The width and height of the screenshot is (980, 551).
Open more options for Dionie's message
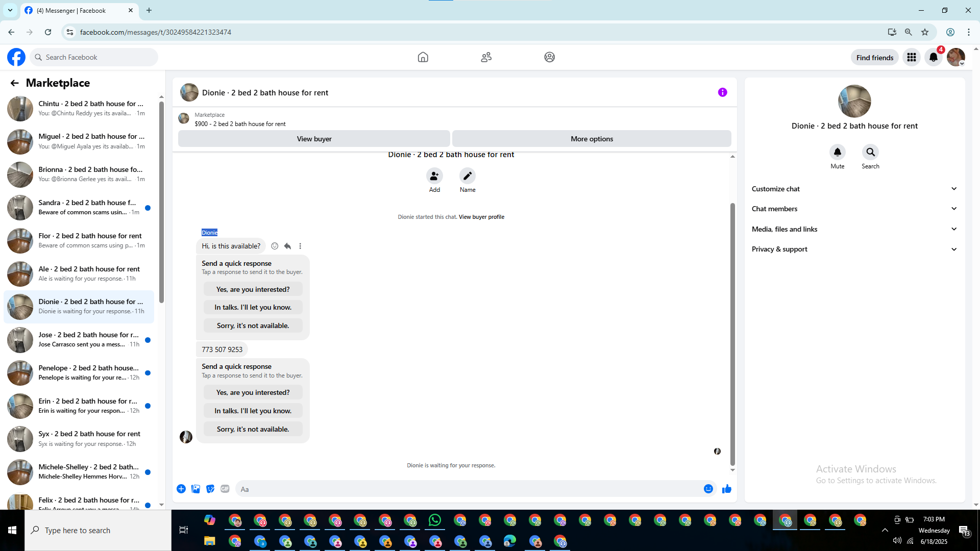pos(300,246)
